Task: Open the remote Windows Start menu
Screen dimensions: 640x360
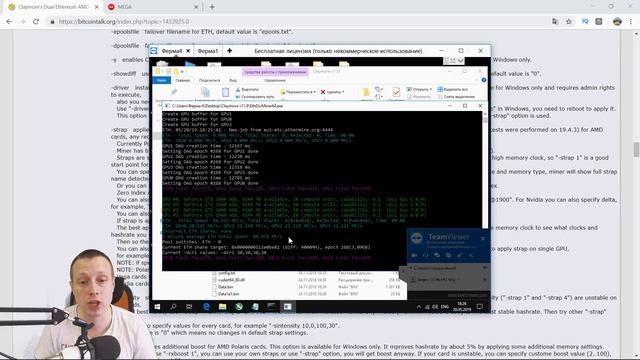Action: 157,307
